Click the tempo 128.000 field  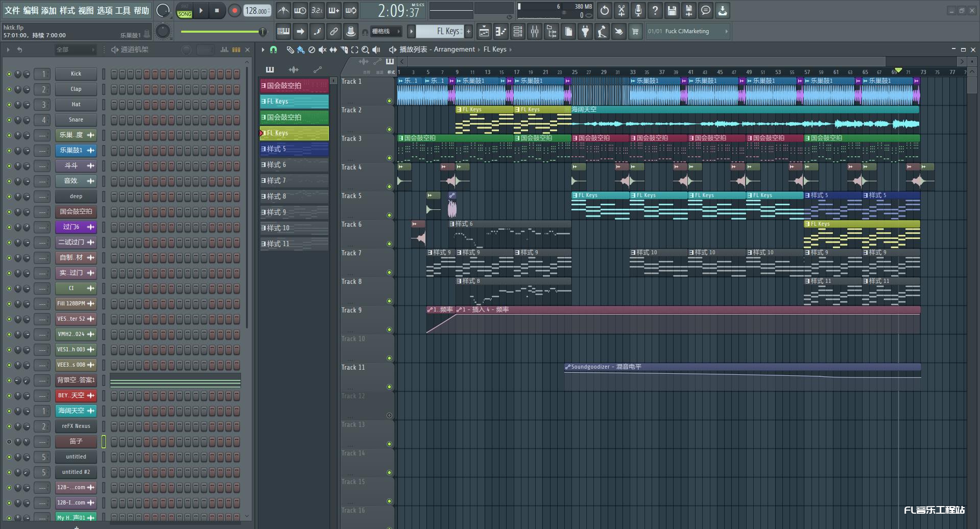[257, 11]
